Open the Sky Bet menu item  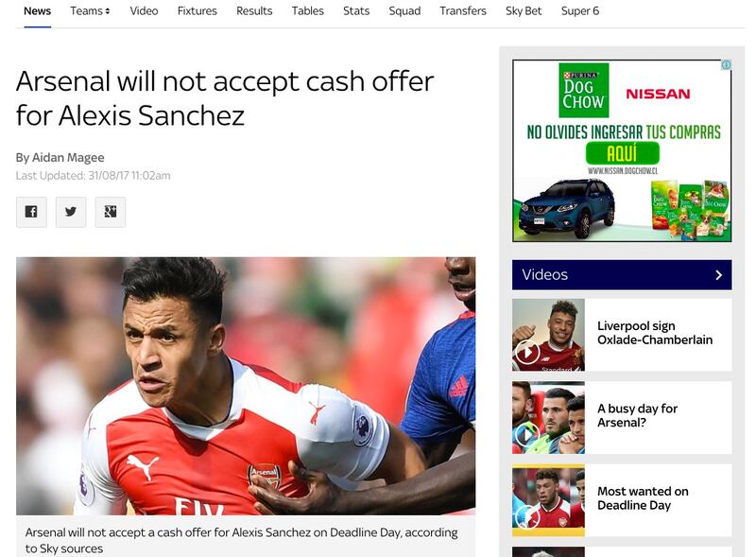524,10
